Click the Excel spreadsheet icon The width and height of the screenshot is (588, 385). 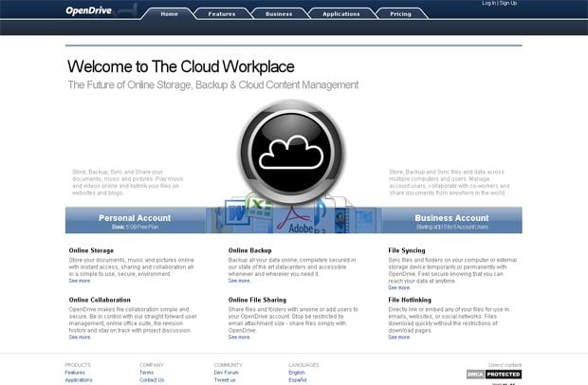(261, 206)
